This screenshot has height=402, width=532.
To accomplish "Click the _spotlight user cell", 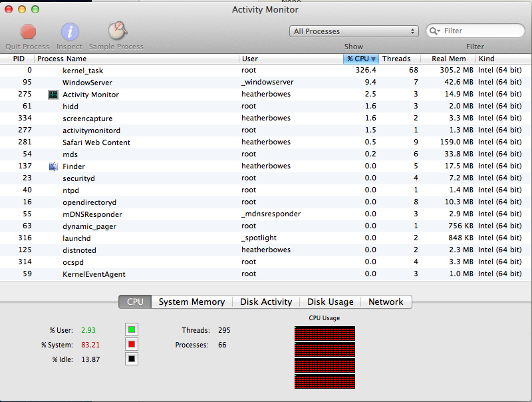I will click(259, 238).
